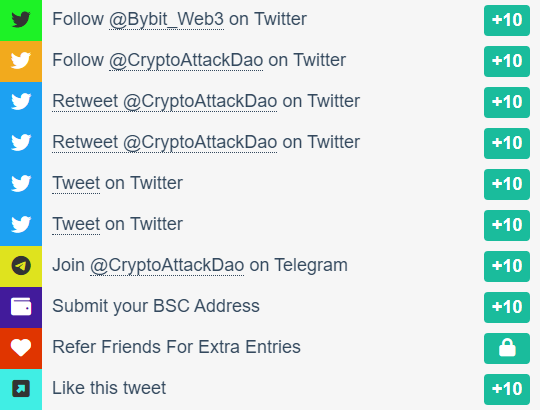This screenshot has width=540, height=410.
Task: Open @CryptoAttackDao link in Follow entry
Action: click(x=186, y=61)
